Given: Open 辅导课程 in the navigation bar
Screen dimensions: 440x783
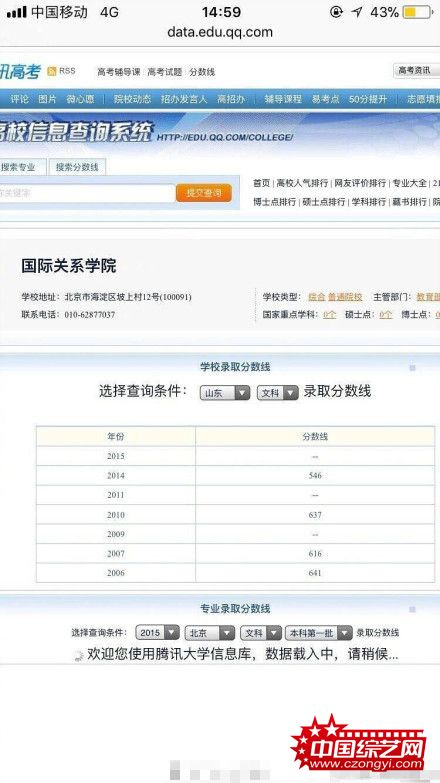Looking at the screenshot, I should [283, 99].
